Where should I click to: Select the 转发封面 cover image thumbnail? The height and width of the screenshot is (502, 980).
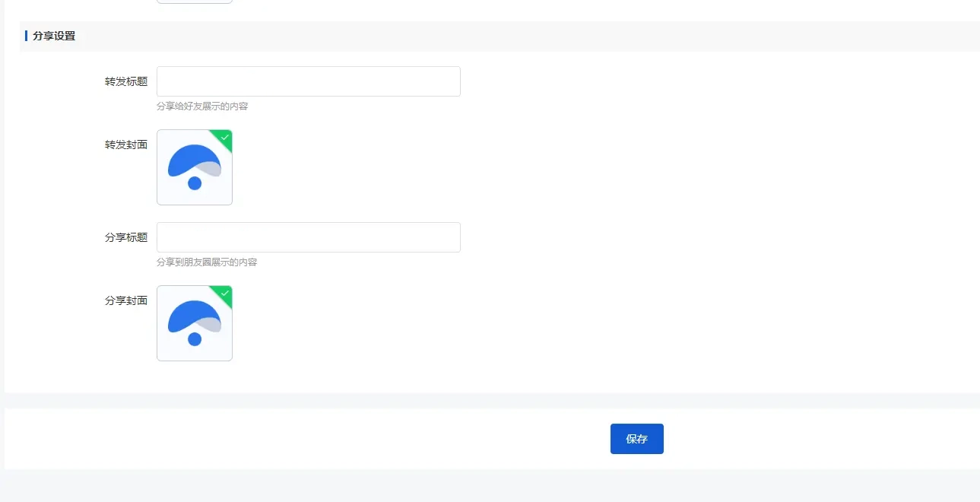(195, 167)
